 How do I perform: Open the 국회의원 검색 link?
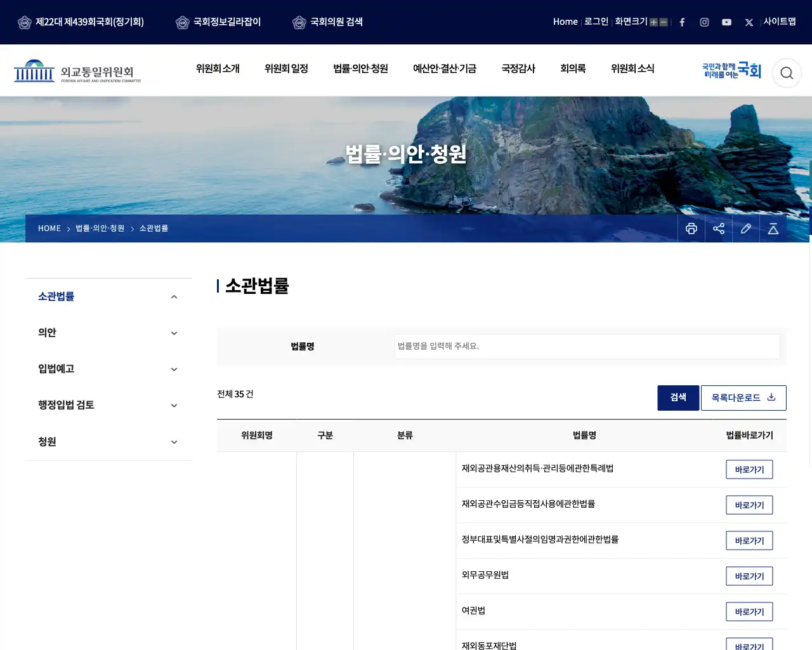point(328,22)
